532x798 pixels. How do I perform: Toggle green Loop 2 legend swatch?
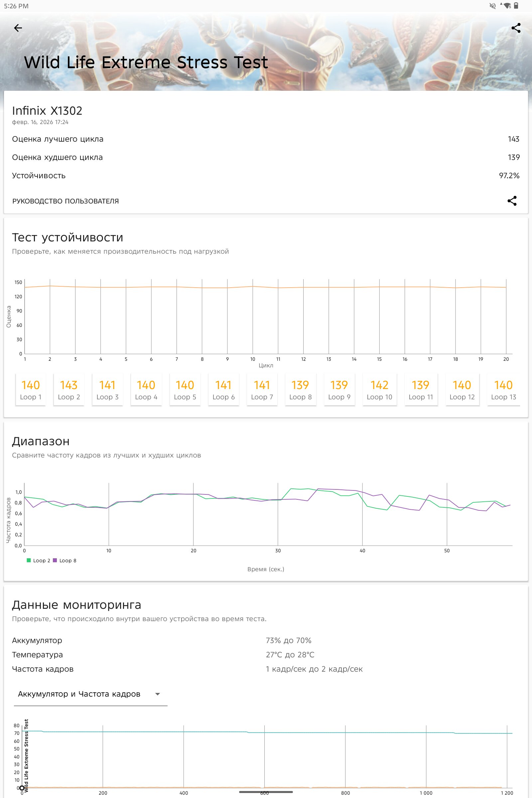(29, 561)
